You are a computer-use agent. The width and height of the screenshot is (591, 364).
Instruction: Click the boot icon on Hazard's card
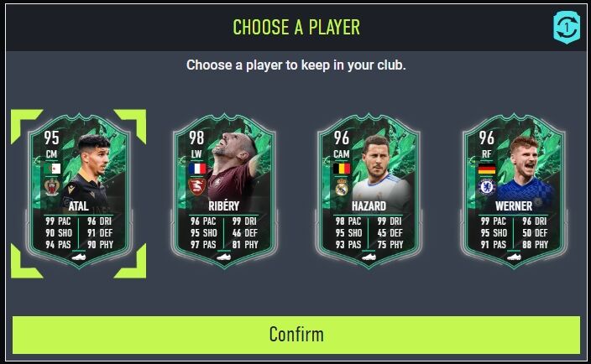pyautogui.click(x=369, y=257)
